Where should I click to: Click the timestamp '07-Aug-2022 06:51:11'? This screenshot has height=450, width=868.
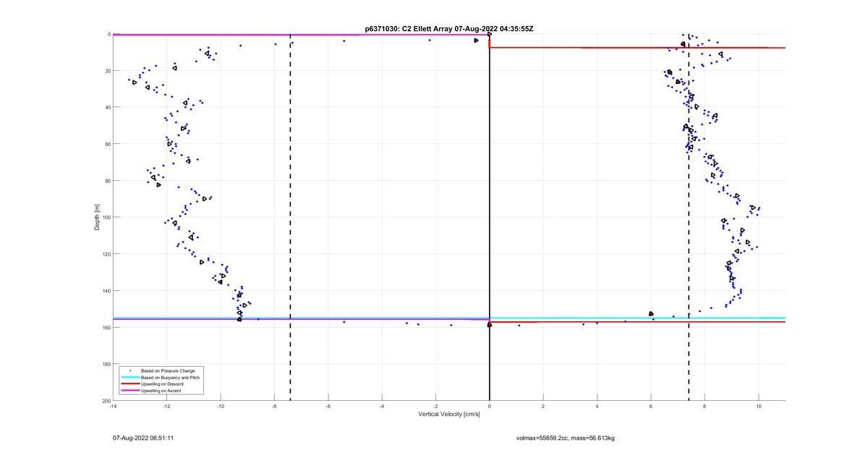pyautogui.click(x=142, y=438)
